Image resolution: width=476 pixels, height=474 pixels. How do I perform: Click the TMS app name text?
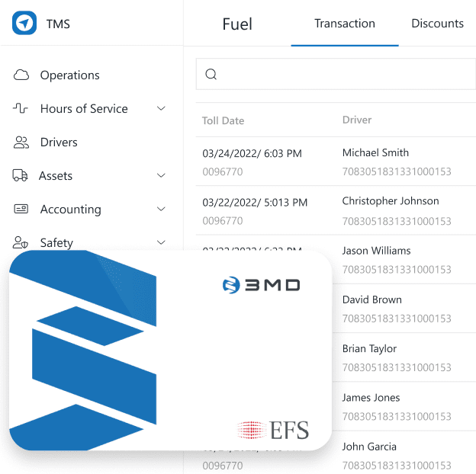(x=58, y=24)
